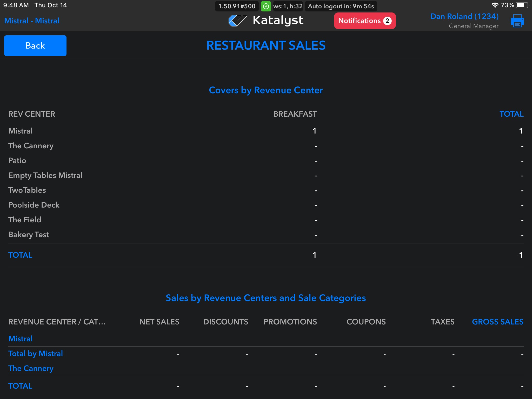Click the green sync status icon
The height and width of the screenshot is (399, 532).
pos(266,6)
